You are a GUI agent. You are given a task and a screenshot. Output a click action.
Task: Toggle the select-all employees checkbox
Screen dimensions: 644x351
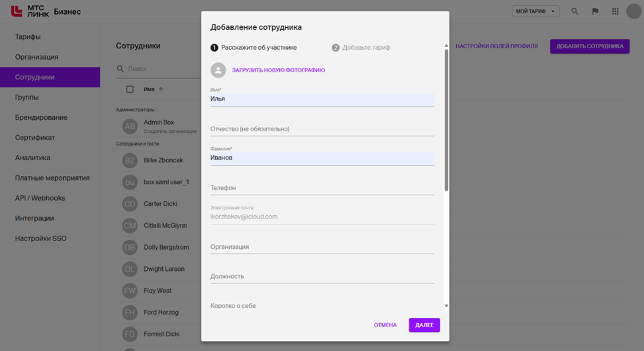[x=130, y=89]
